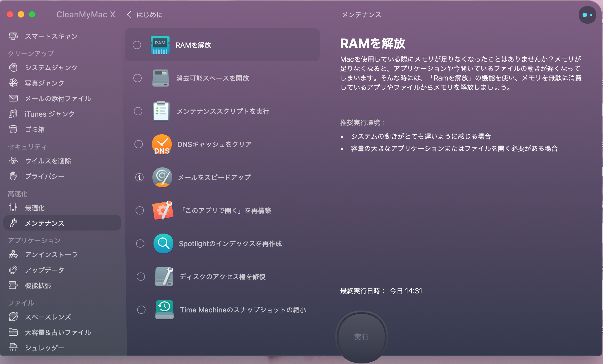Click the Extensions (機能拡張) puzzle icon
Image resolution: width=603 pixels, height=364 pixels.
tap(13, 285)
